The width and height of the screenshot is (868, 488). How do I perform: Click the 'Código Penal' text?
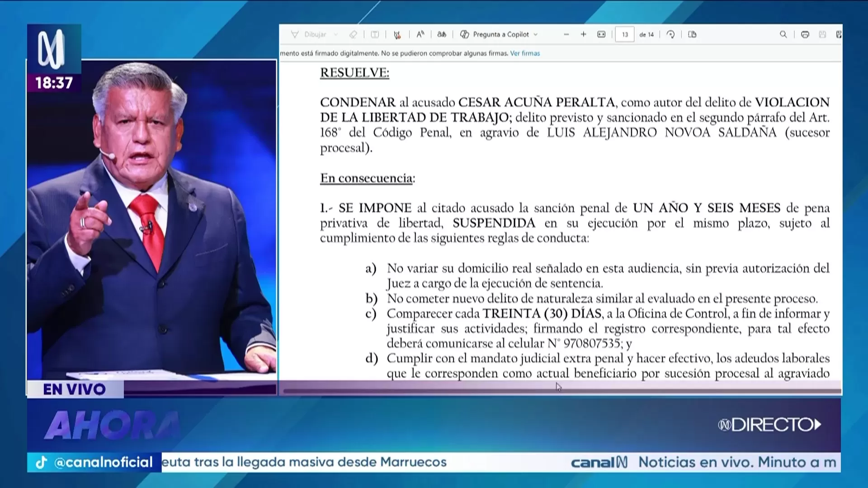point(412,133)
